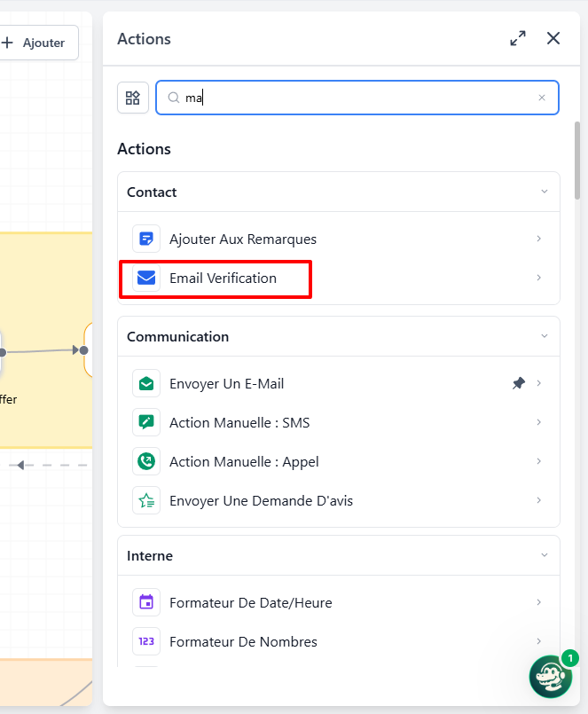Open Formateur De Nombres chevron arrow

539,641
